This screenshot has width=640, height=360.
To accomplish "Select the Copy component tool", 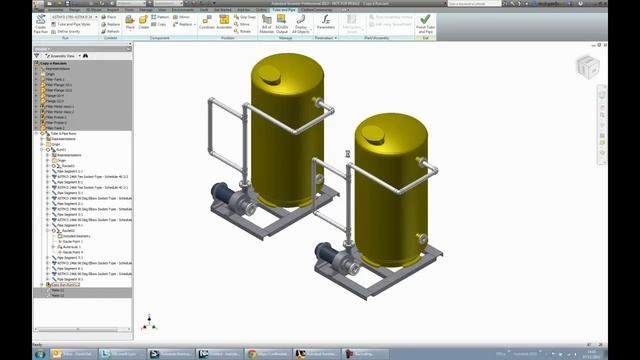I will pos(159,24).
